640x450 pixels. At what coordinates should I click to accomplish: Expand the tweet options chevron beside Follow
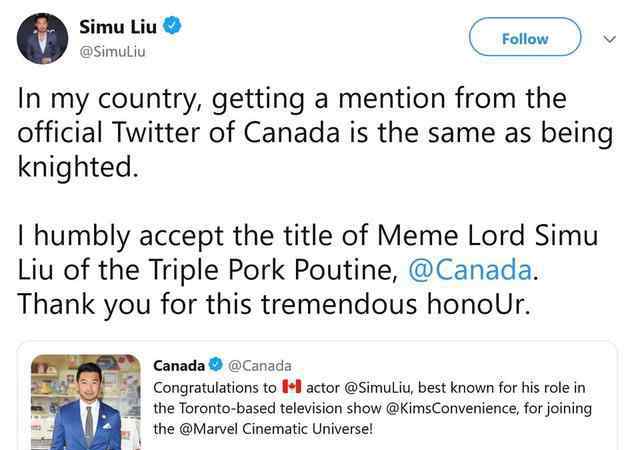pyautogui.click(x=609, y=39)
